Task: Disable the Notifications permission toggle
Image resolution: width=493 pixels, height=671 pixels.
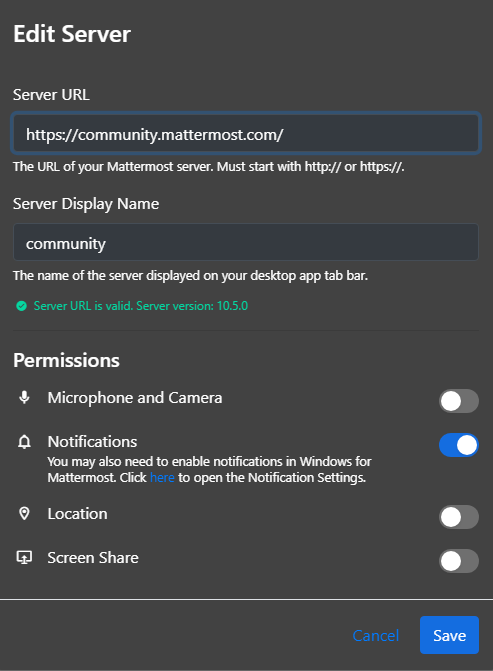Action: [459, 445]
